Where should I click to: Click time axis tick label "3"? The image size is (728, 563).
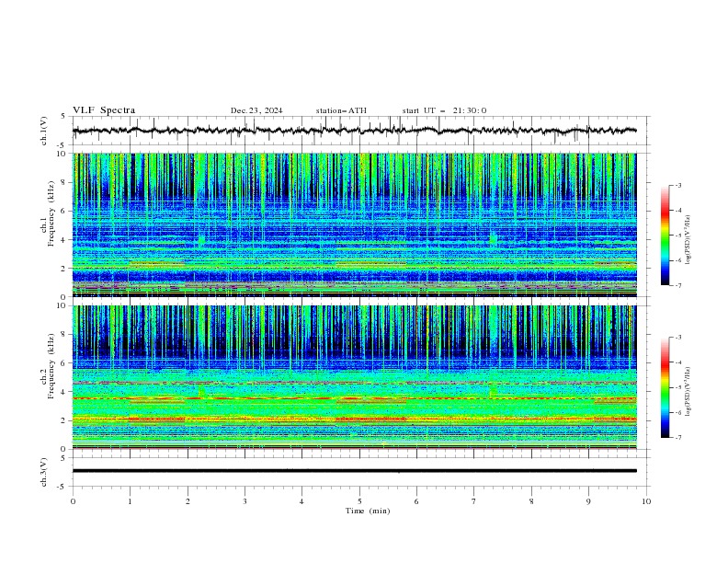(245, 501)
